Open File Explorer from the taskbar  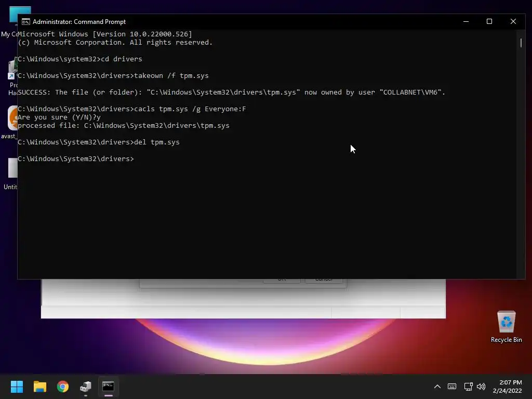coord(39,387)
